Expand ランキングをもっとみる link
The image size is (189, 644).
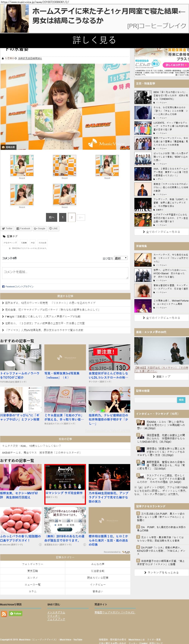[162, 572]
